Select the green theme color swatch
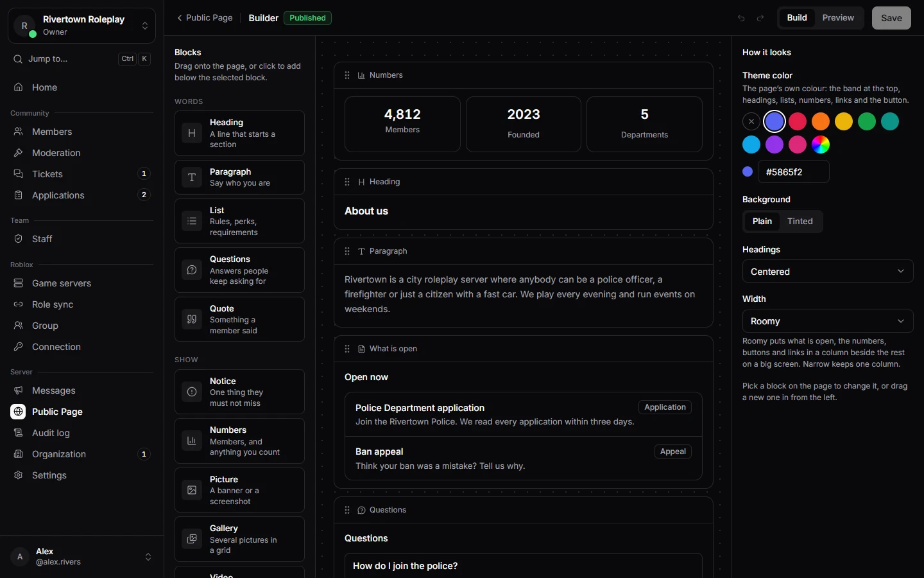The width and height of the screenshot is (924, 578). pyautogui.click(x=867, y=121)
